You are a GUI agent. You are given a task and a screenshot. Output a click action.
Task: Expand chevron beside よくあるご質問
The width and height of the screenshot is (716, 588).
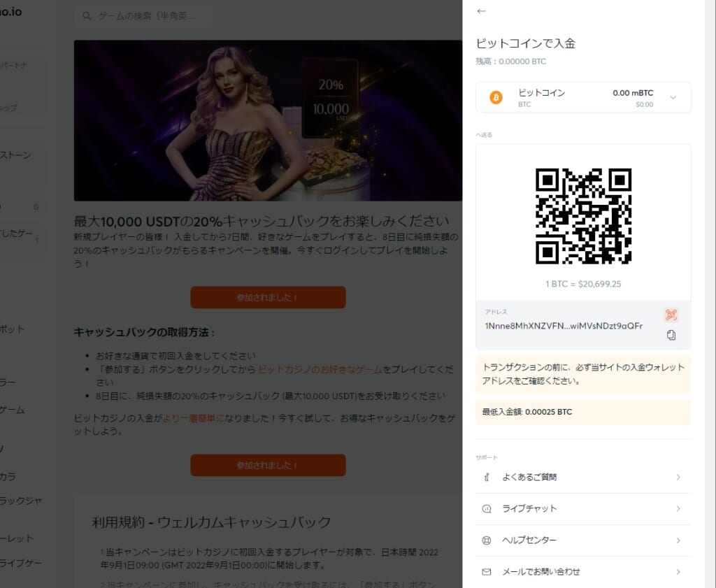678,478
